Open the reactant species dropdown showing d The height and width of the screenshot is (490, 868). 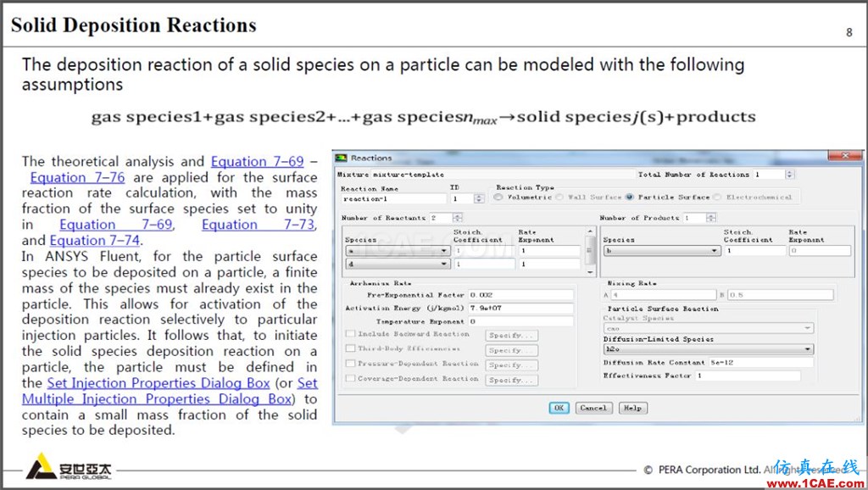click(x=398, y=264)
